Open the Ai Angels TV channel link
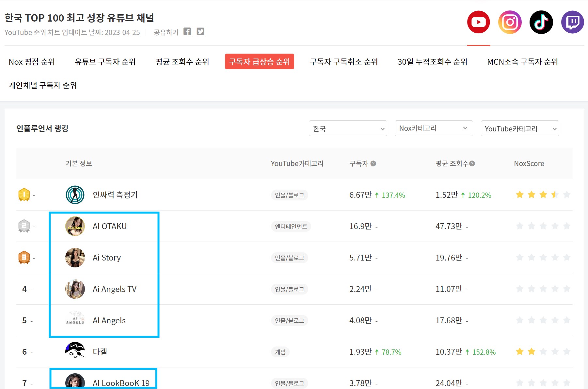The image size is (588, 389). coord(115,289)
